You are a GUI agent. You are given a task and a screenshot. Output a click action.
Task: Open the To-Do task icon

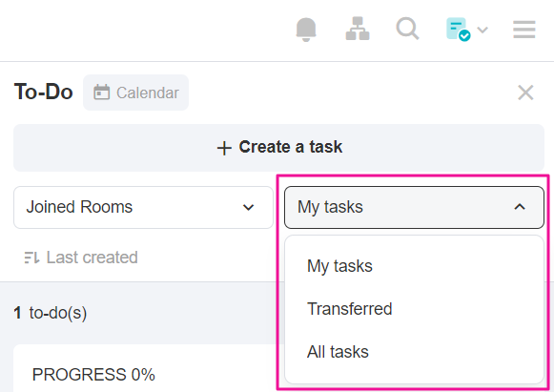pos(459,30)
